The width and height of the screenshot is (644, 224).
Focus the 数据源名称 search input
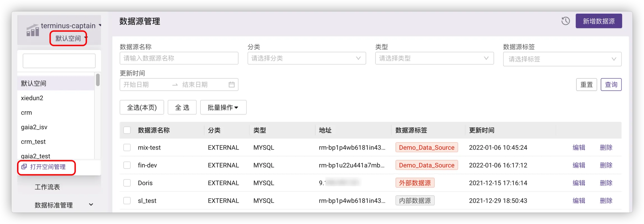click(179, 58)
